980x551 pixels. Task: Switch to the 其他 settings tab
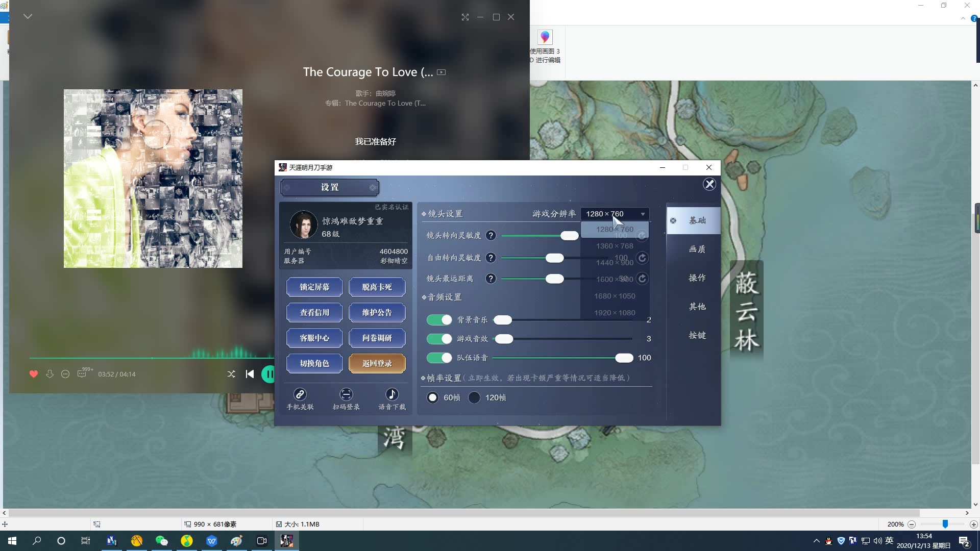pos(694,306)
